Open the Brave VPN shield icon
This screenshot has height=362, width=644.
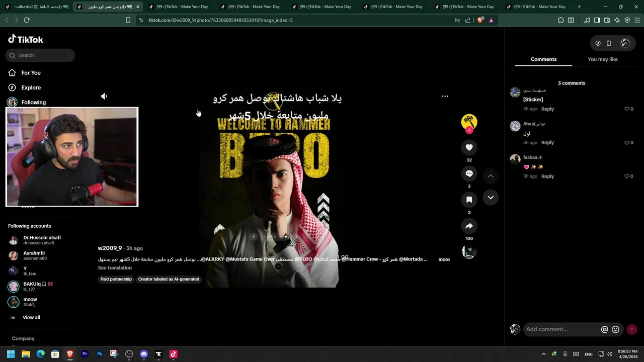(627, 20)
